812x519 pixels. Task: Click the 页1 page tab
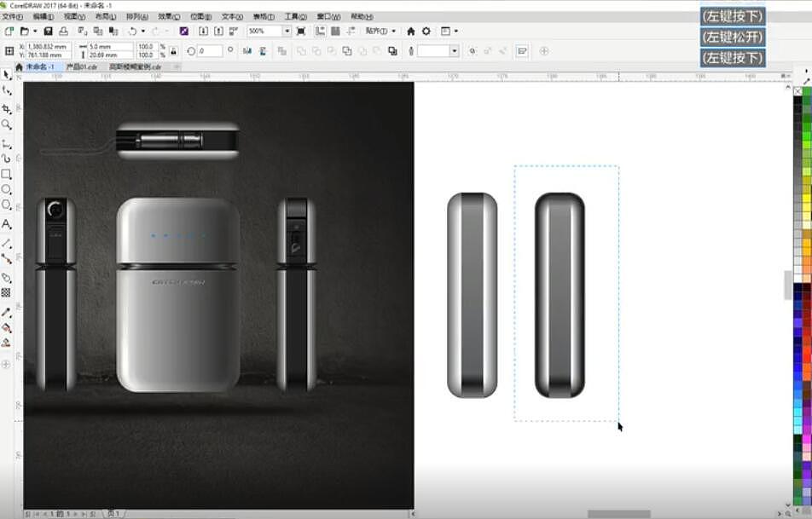[x=113, y=514]
